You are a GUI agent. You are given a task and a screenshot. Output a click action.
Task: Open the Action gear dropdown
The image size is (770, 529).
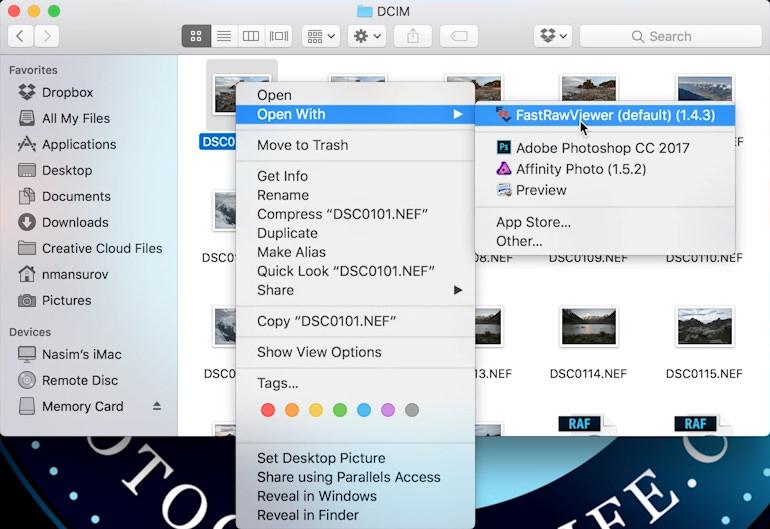click(366, 36)
